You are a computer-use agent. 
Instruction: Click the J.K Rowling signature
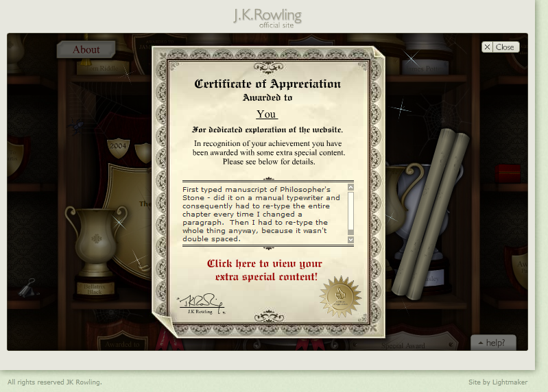pos(202,304)
